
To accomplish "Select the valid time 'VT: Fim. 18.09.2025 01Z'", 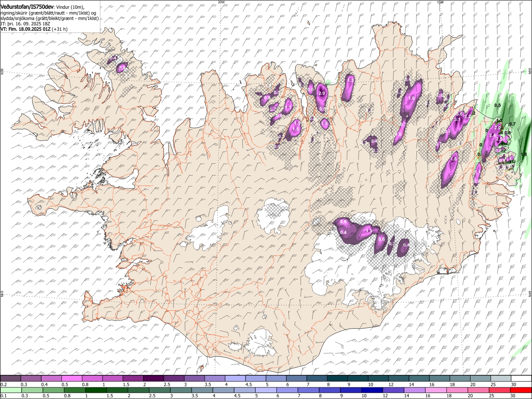I will [25, 29].
